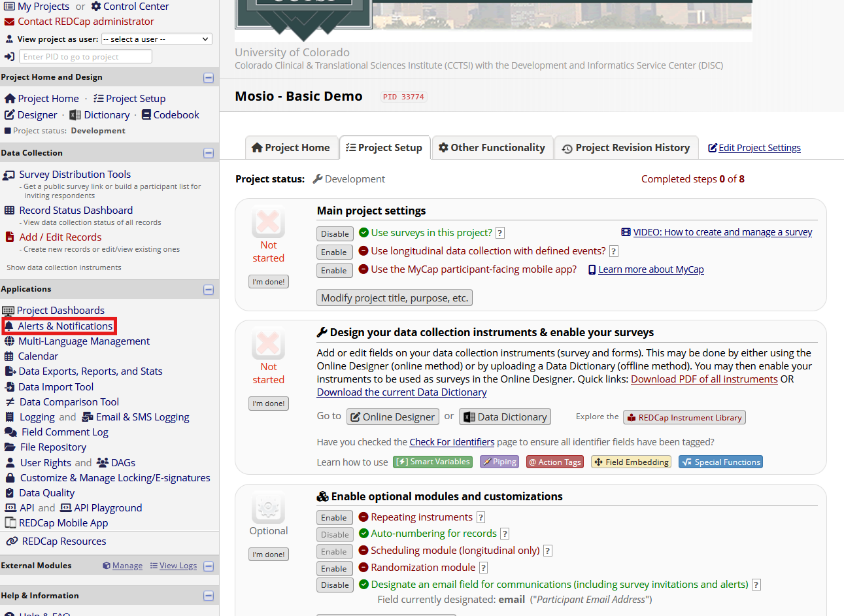Mark Main project settings as done
The height and width of the screenshot is (616, 844).
269,282
